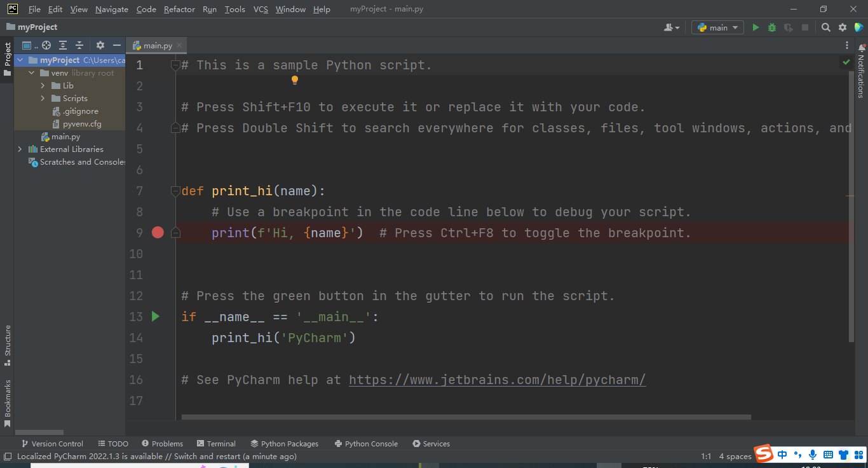The height and width of the screenshot is (468, 868).
Task: Toggle the Notifications tool window
Action: click(861, 71)
